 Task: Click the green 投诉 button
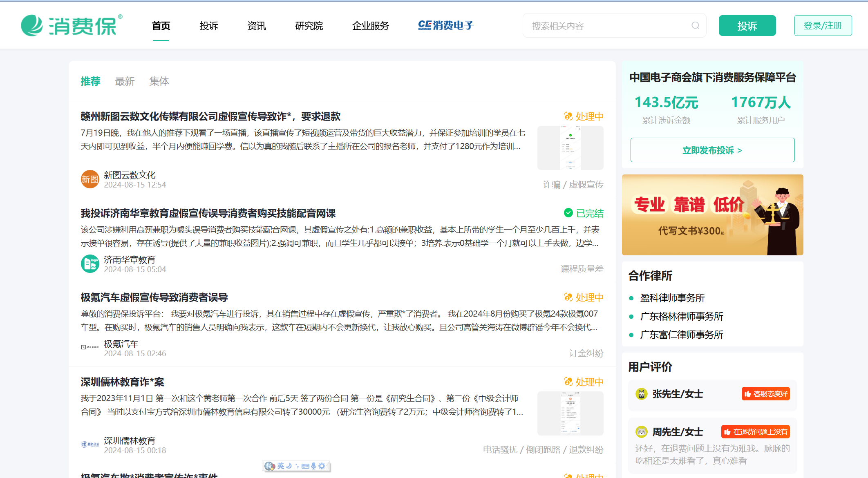(747, 26)
